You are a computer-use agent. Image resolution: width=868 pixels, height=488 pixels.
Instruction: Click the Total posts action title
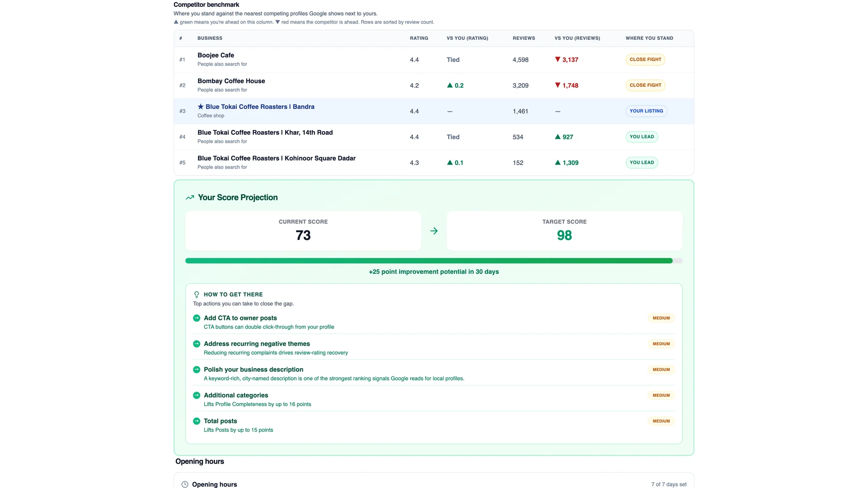tap(220, 421)
